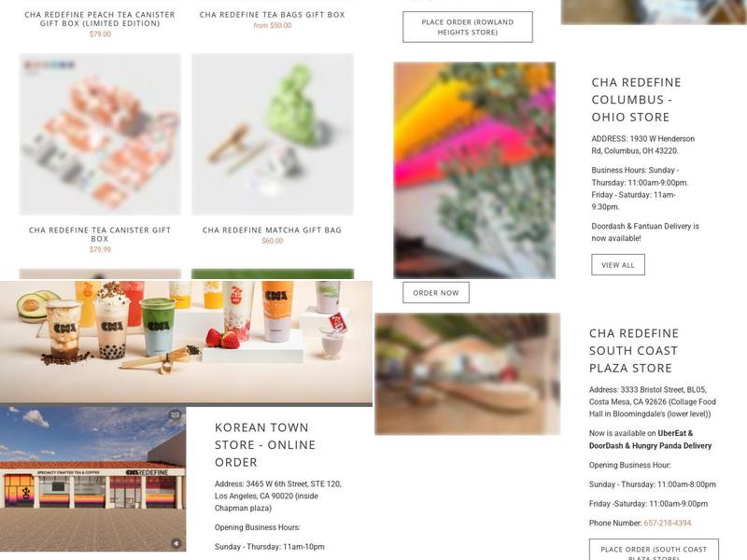Toggle the mute icon on storefront video
This screenshot has height=560, width=747.
(x=176, y=543)
